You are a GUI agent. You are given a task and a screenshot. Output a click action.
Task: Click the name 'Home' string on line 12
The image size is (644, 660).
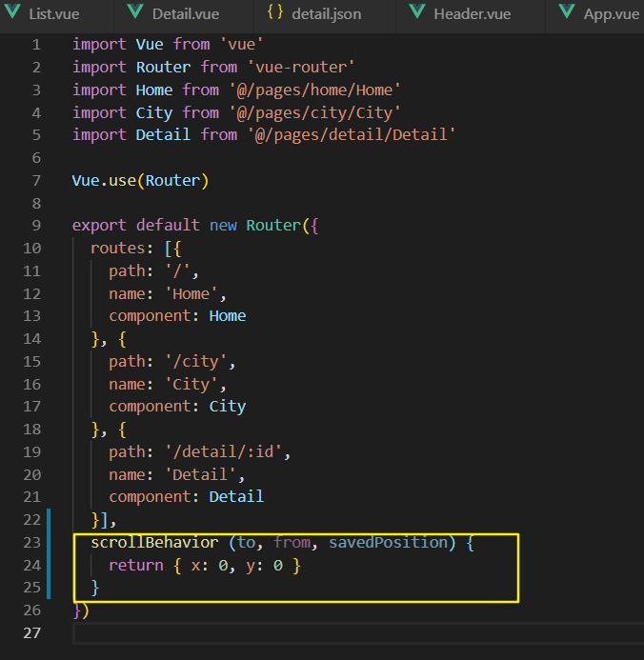tap(191, 293)
